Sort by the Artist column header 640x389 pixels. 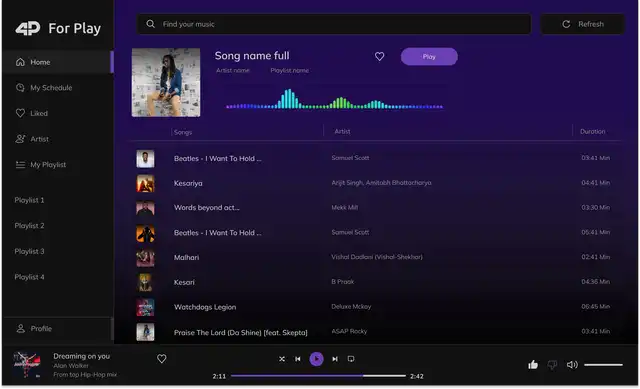(x=342, y=131)
